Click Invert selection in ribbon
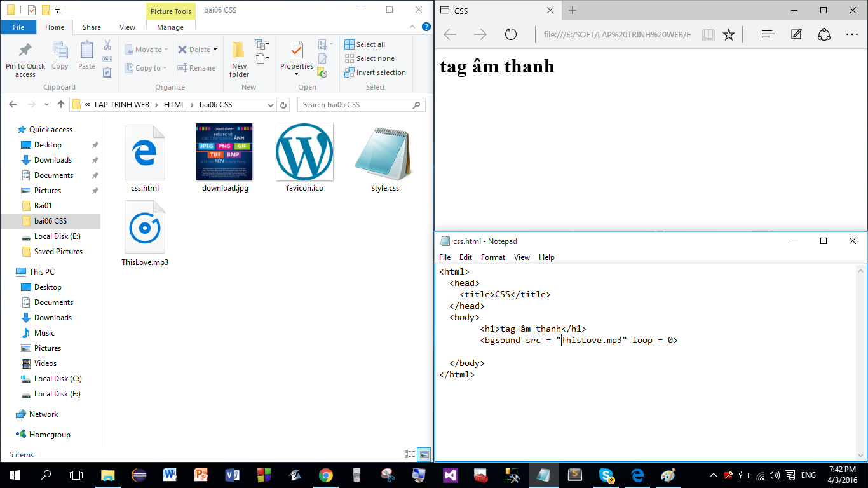This screenshot has height=488, width=868. point(375,72)
